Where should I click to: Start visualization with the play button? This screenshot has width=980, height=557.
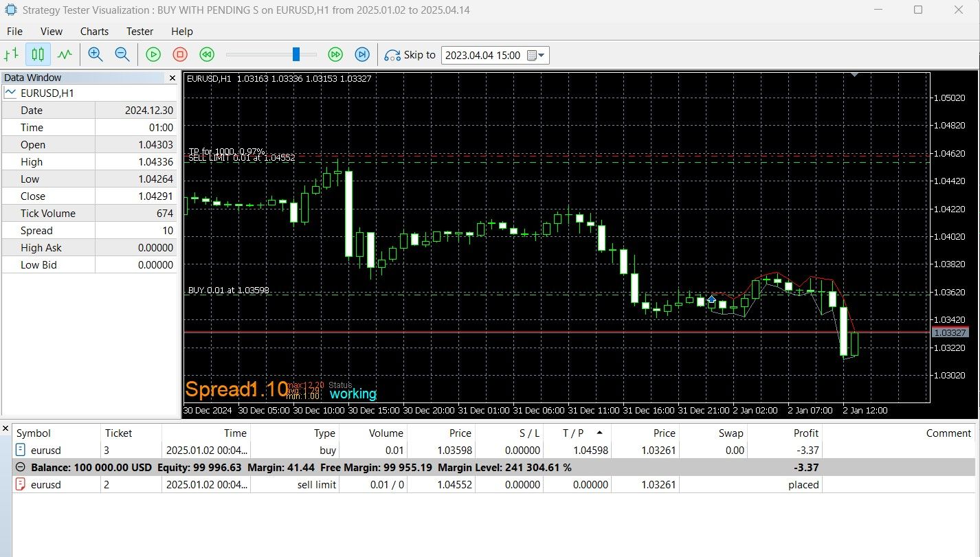(153, 54)
